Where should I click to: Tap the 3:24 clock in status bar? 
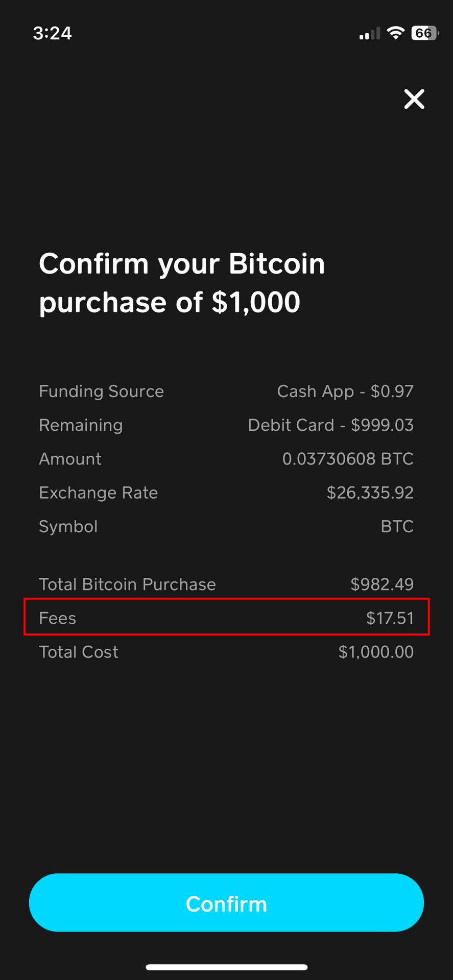[x=52, y=33]
